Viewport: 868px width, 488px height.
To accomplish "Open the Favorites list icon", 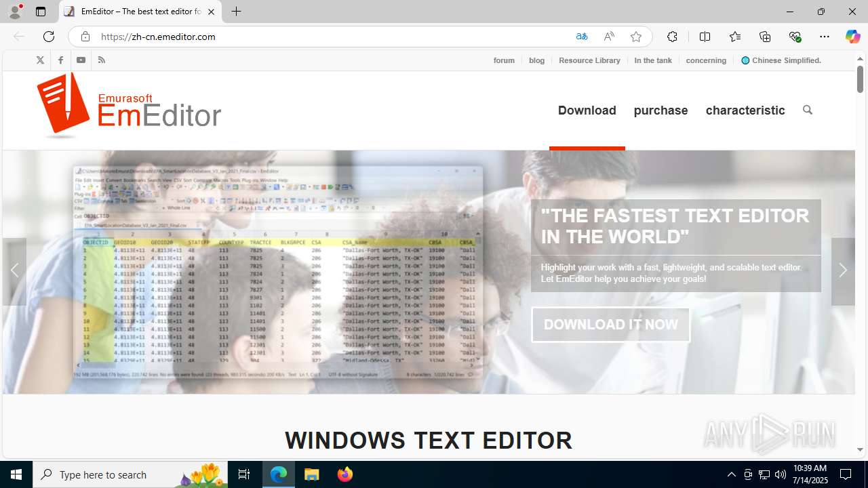I will coord(734,37).
